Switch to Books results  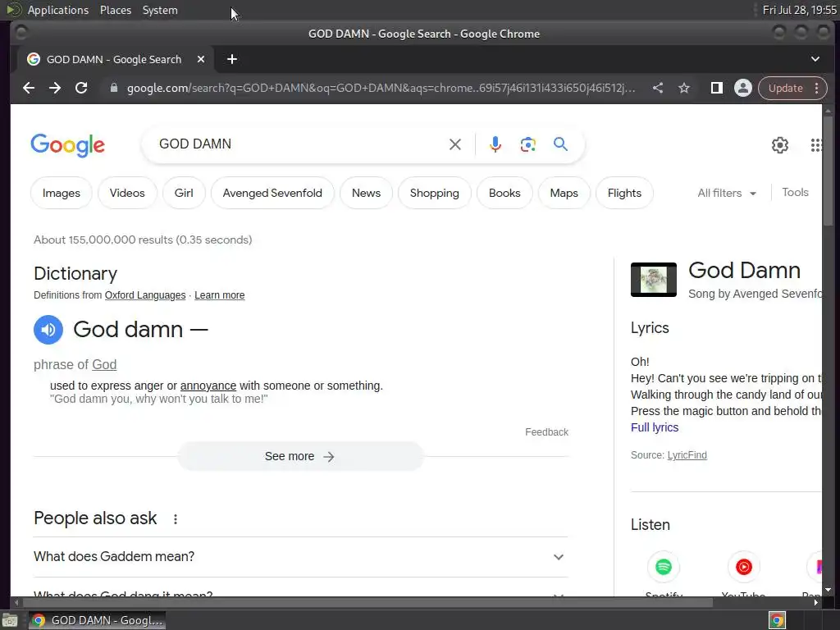[504, 193]
